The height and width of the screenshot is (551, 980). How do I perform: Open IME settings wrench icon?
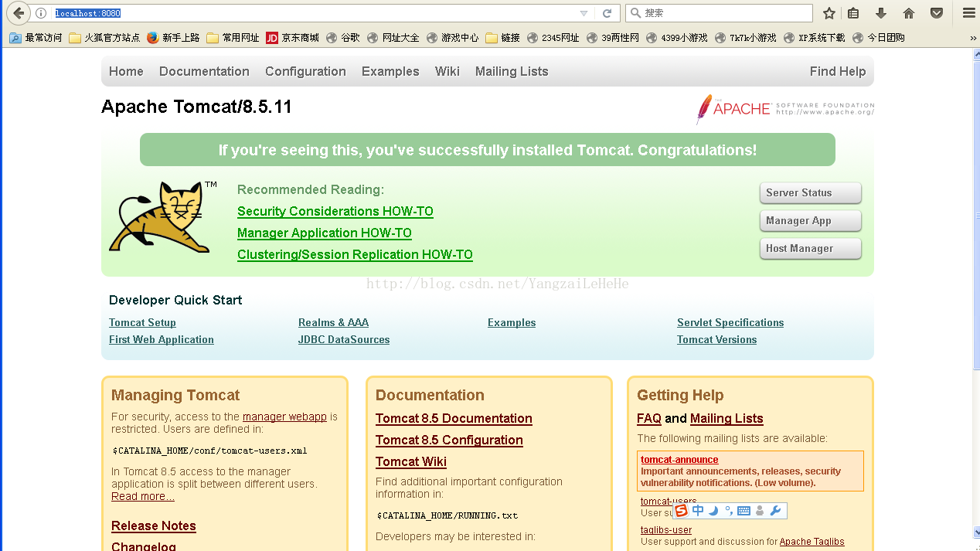[x=776, y=511]
